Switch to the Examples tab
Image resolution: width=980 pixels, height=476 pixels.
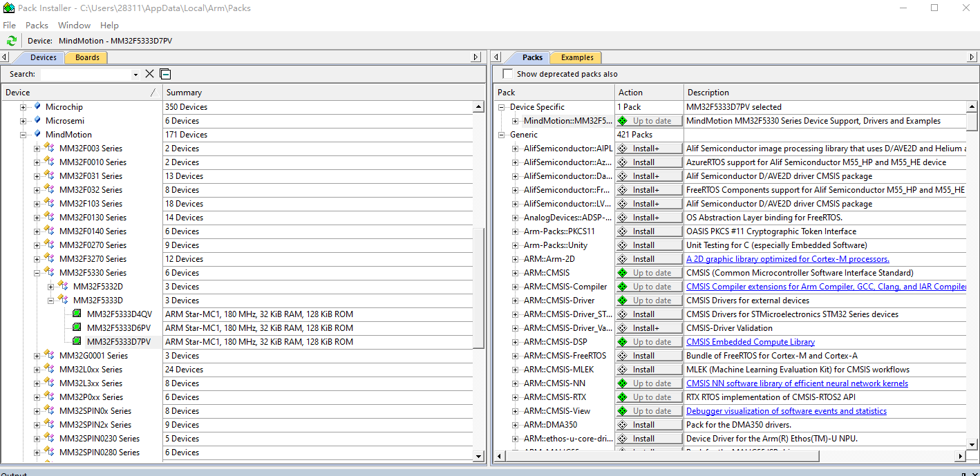(577, 57)
